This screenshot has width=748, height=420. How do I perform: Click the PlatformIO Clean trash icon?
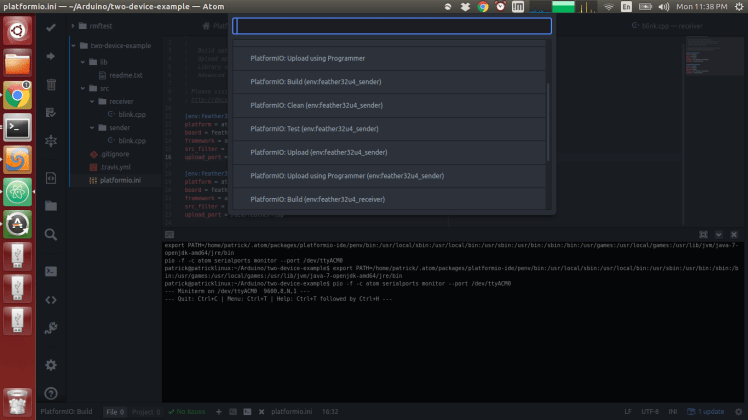(51, 84)
